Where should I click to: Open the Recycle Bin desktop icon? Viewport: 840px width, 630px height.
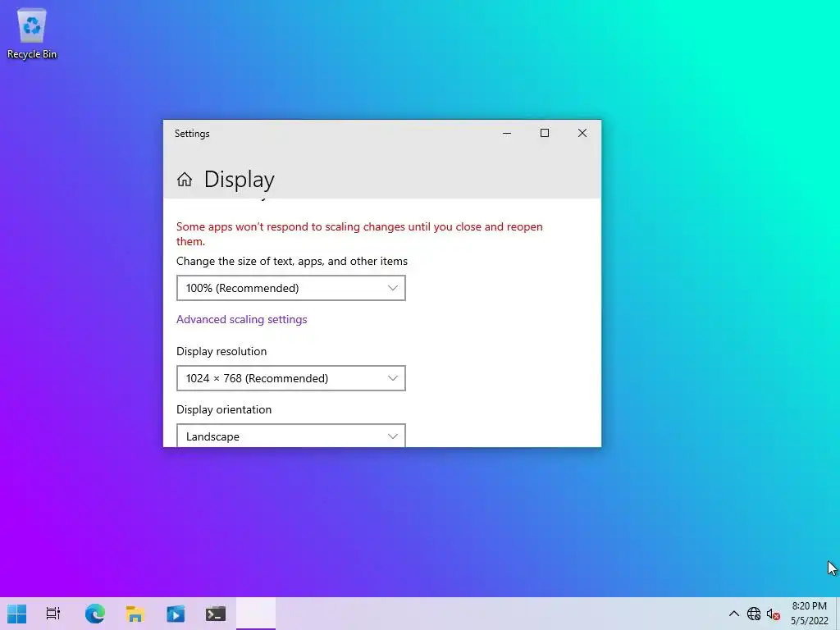pos(32,33)
